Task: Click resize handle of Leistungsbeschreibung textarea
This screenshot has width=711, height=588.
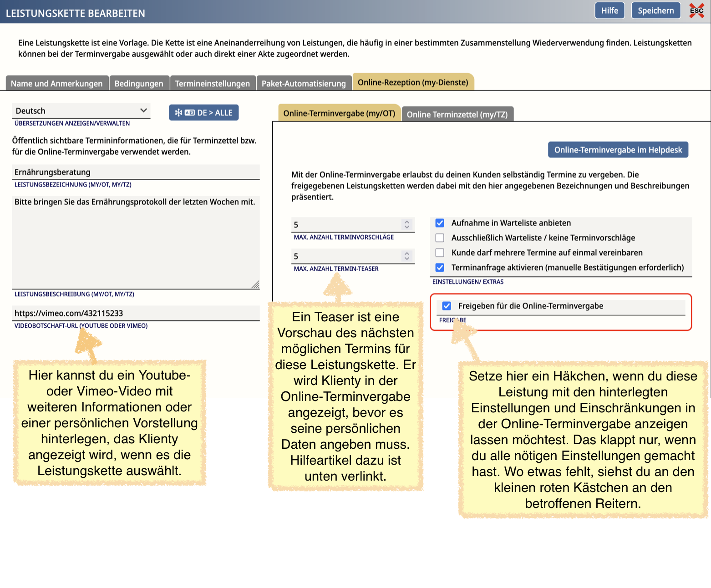Action: point(255,284)
